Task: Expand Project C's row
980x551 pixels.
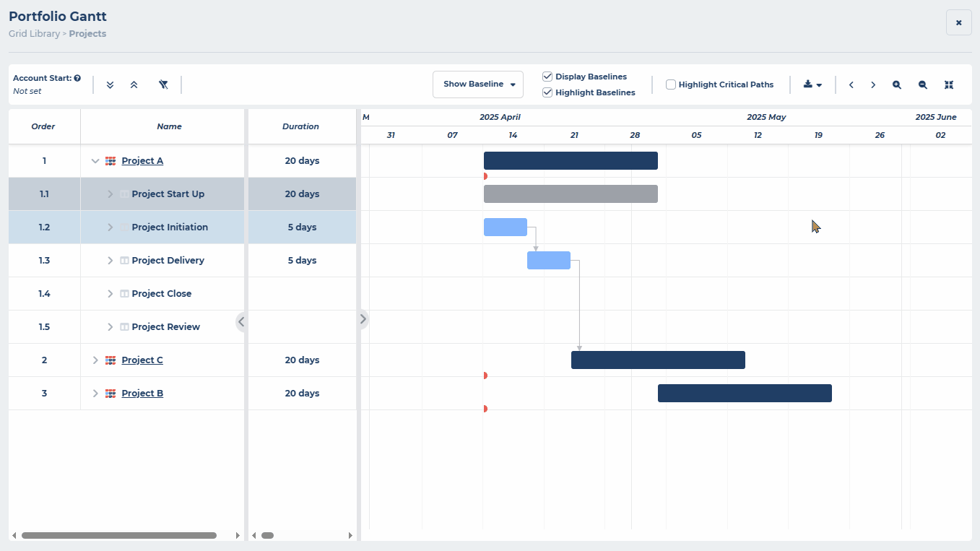Action: pyautogui.click(x=95, y=360)
